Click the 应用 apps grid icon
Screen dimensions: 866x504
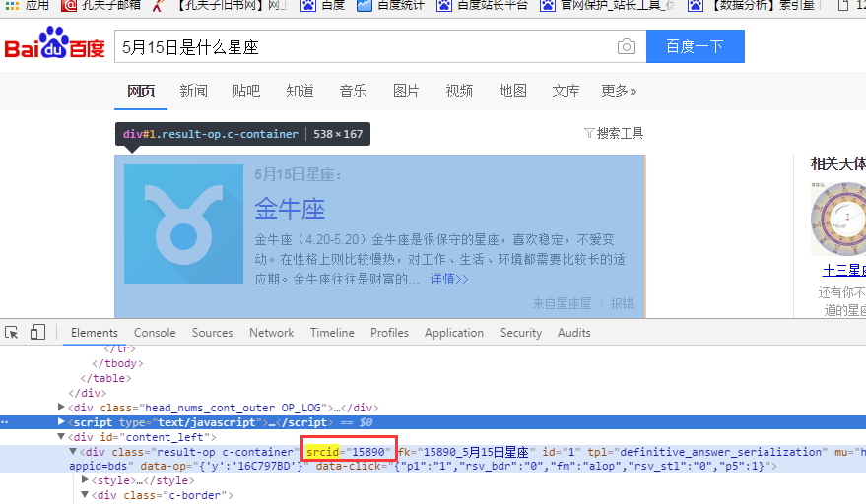[x=12, y=6]
